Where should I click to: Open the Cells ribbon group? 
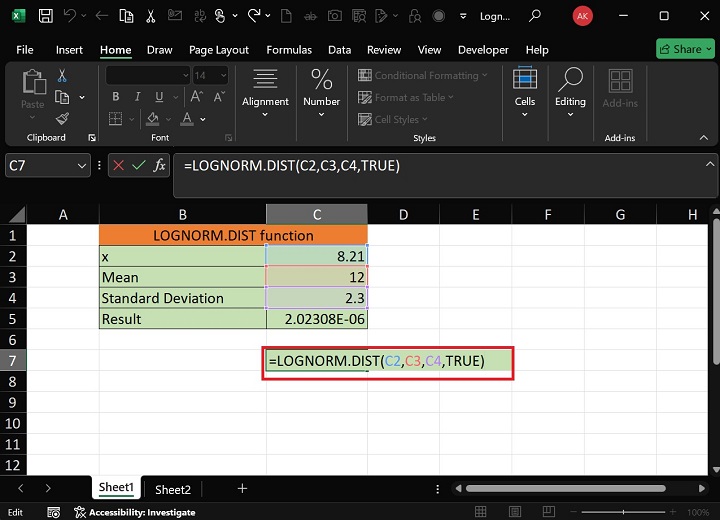(524, 90)
